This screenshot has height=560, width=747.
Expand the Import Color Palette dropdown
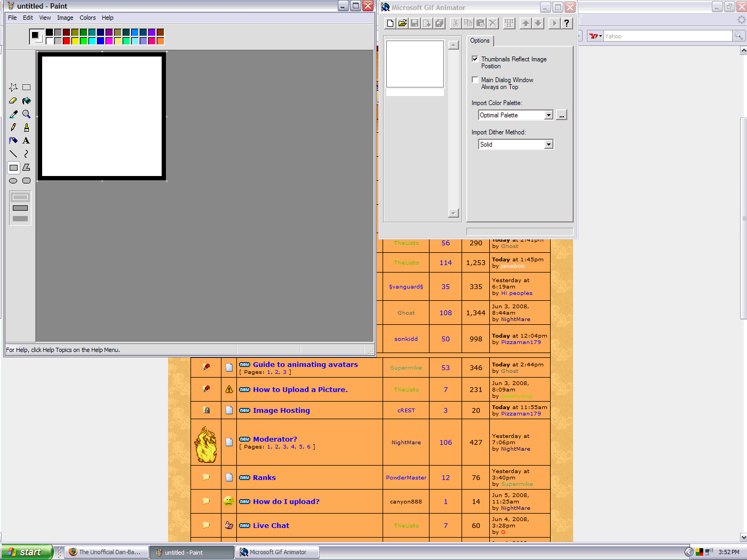point(549,115)
